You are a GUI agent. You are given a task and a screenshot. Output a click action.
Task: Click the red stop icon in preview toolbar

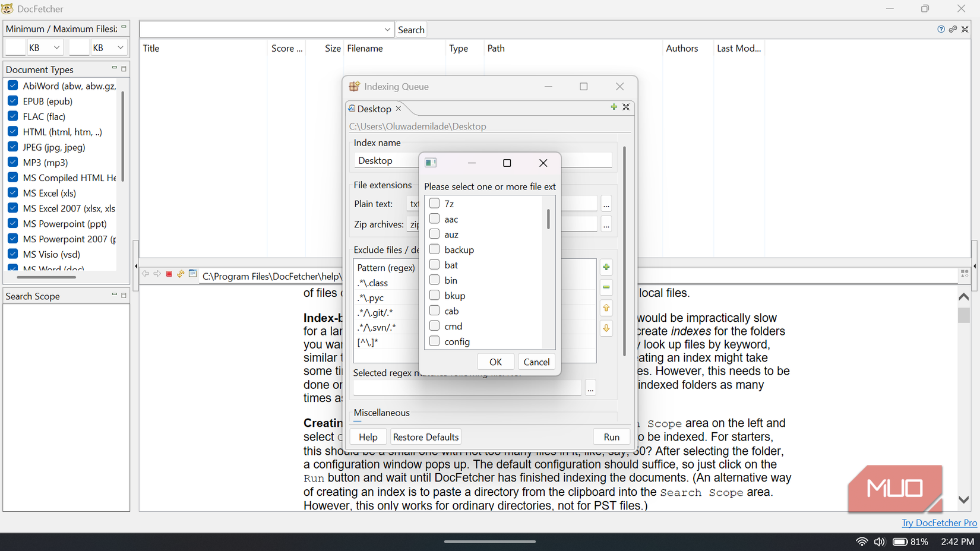click(x=169, y=274)
